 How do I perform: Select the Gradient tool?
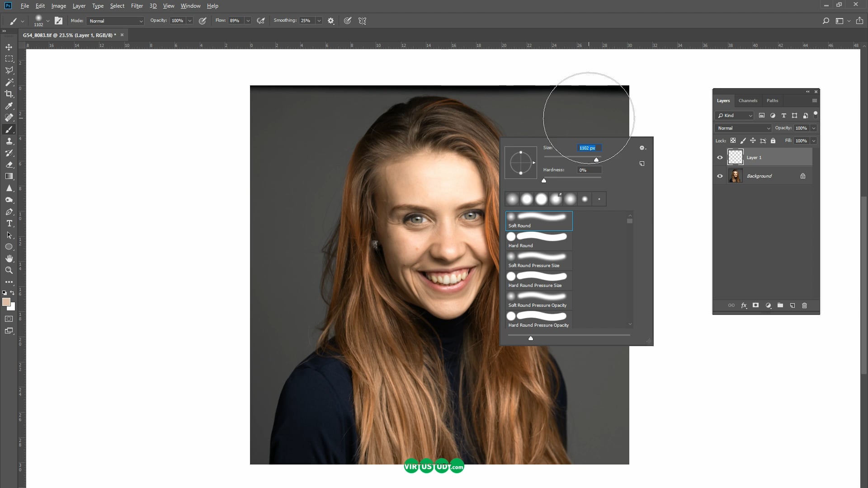pyautogui.click(x=9, y=177)
